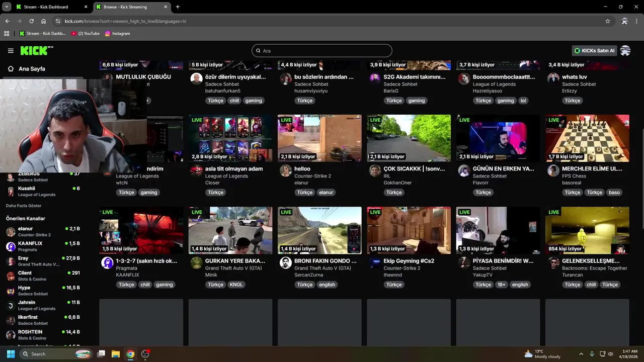Click the Flavorr channel avatar

coord(464,170)
